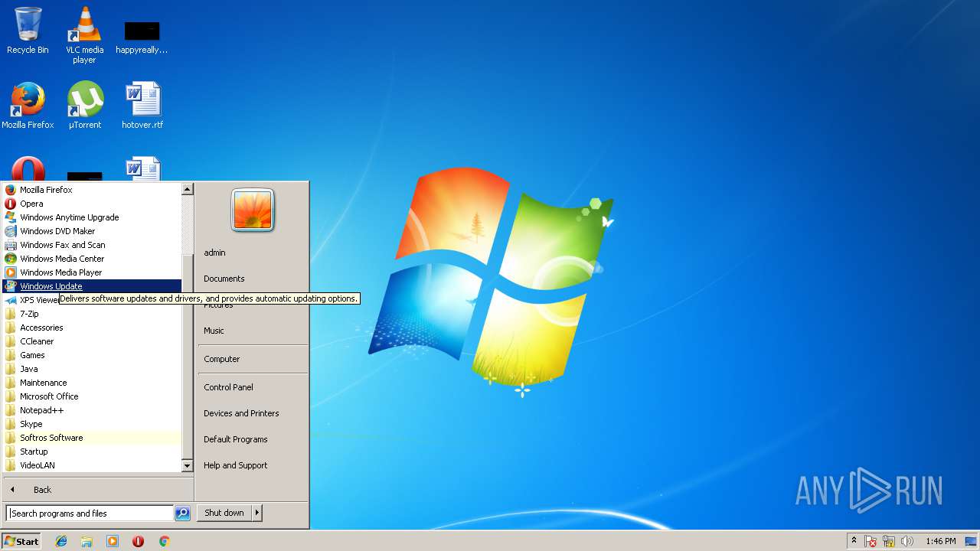Expand the 7-Zip folder
The width and height of the screenshot is (980, 551).
(92, 314)
